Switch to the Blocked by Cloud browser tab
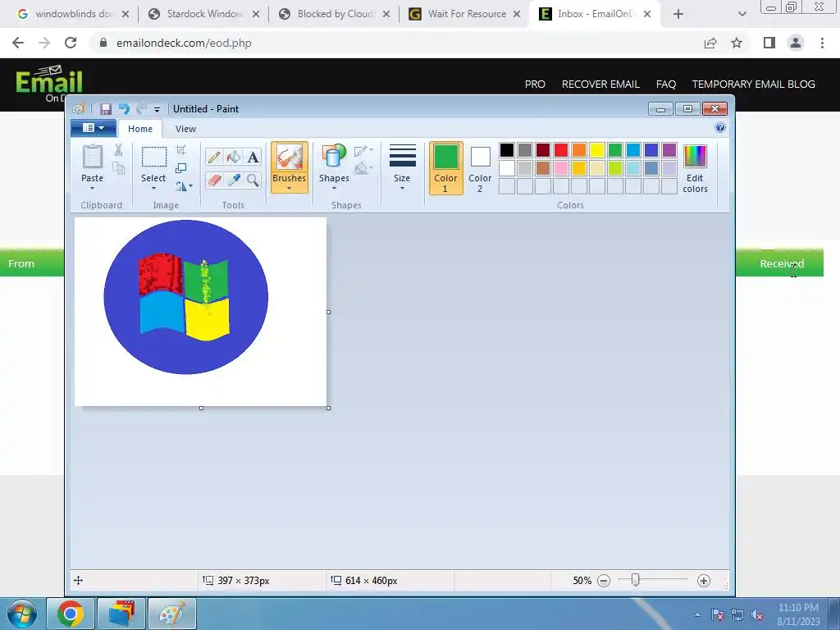 (x=335, y=14)
